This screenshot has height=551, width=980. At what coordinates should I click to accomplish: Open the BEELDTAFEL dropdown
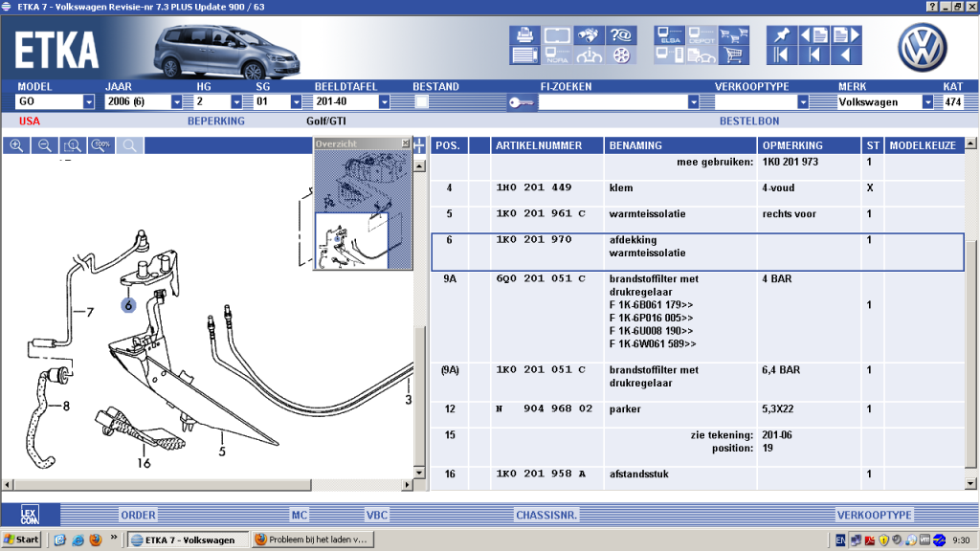[385, 101]
